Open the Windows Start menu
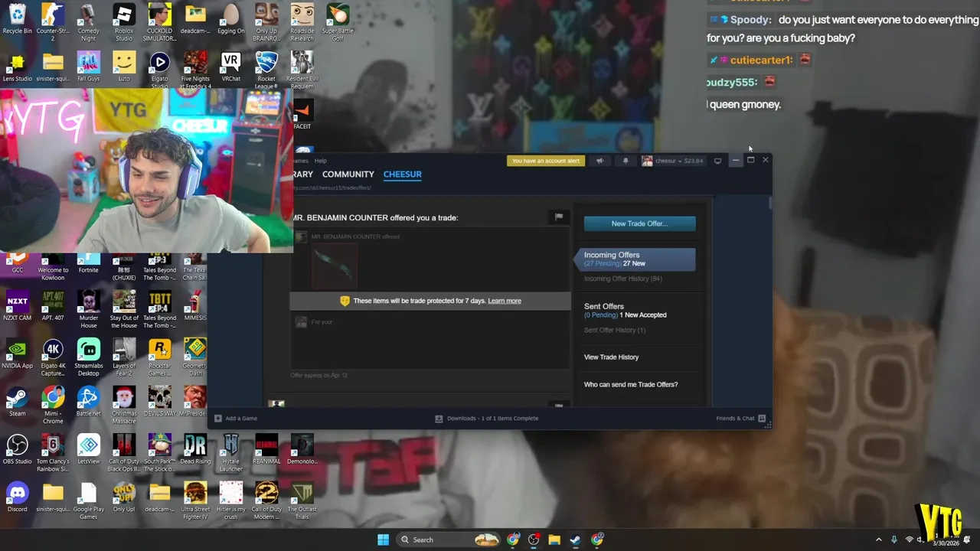This screenshot has width=980, height=551. pos(383,540)
